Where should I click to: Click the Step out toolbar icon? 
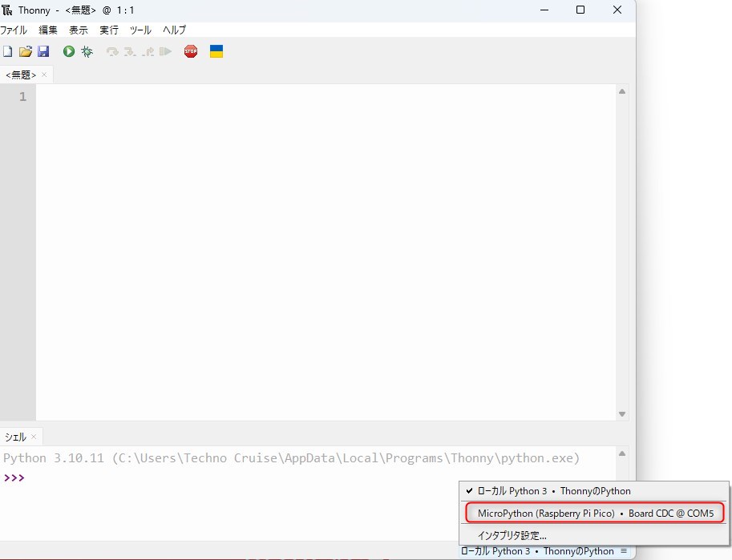tap(148, 51)
